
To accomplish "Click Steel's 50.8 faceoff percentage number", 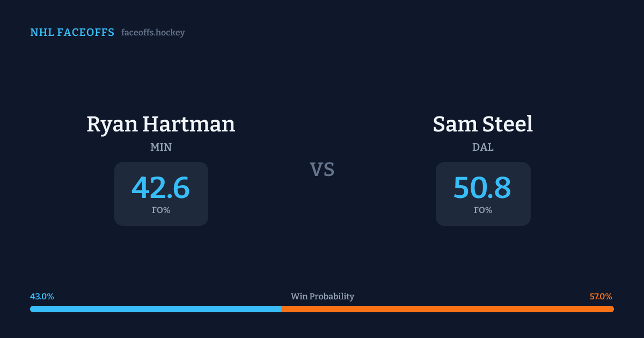I will (x=482, y=188).
